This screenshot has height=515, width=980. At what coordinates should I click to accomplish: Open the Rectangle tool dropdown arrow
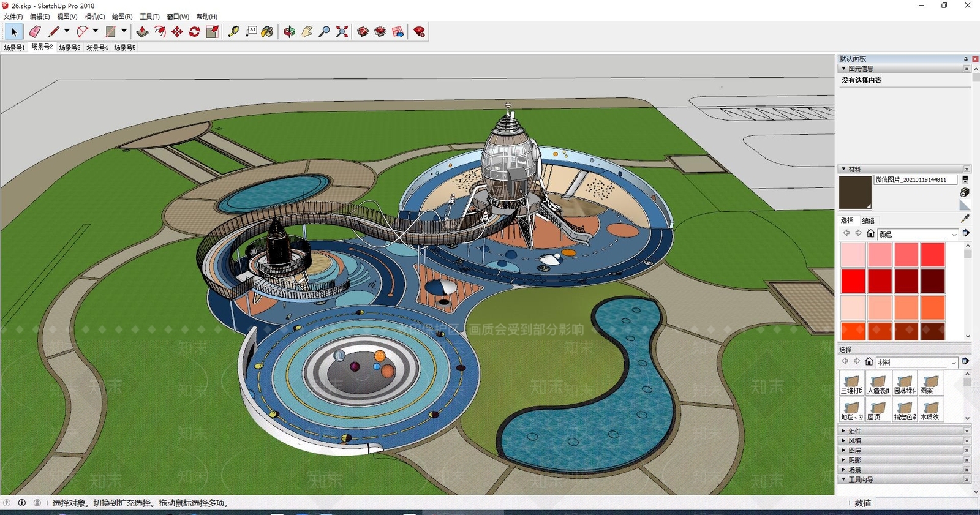(124, 31)
